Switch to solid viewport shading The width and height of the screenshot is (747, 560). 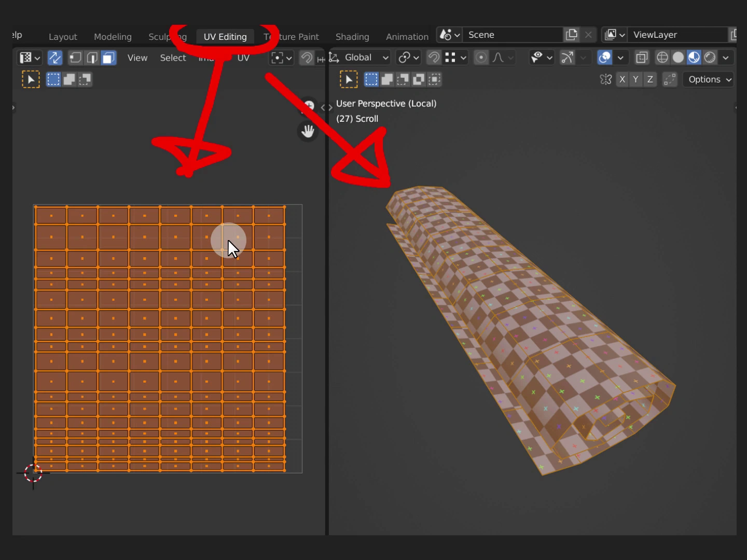click(x=678, y=57)
